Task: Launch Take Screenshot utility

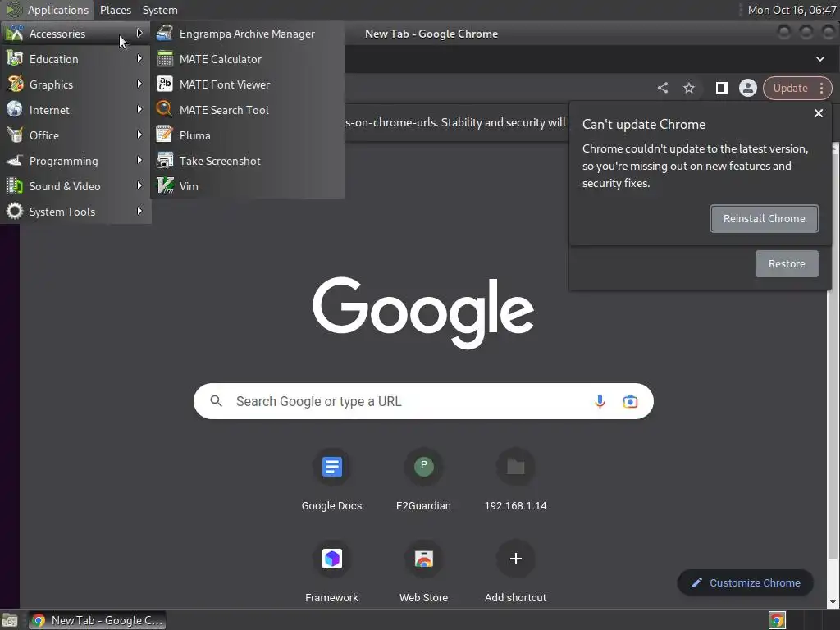Action: pos(247,161)
